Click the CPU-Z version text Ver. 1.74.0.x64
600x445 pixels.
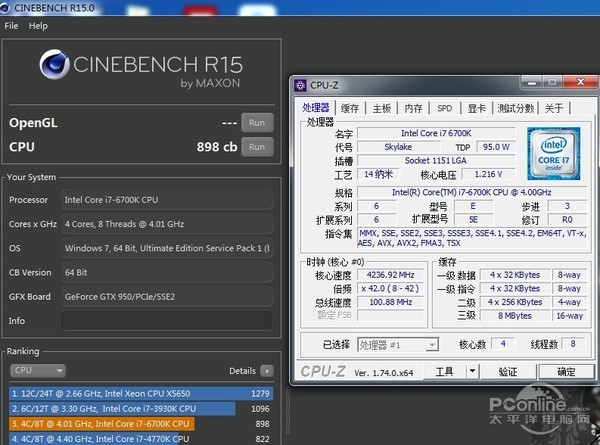(x=384, y=373)
